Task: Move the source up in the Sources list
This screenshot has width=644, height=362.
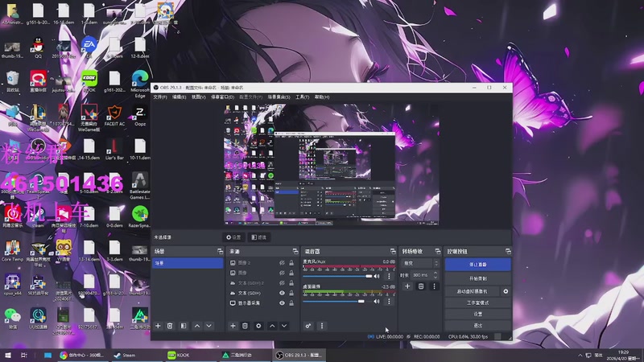Action: [x=272, y=326]
